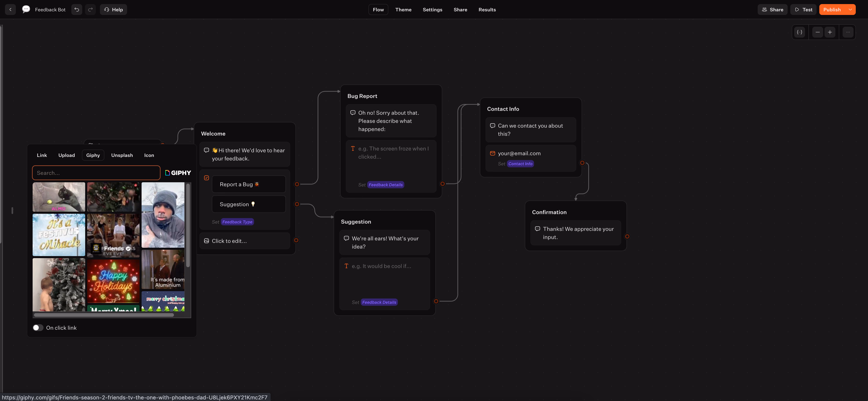Go back with the left chevron icon
868x401 pixels.
click(x=10, y=10)
